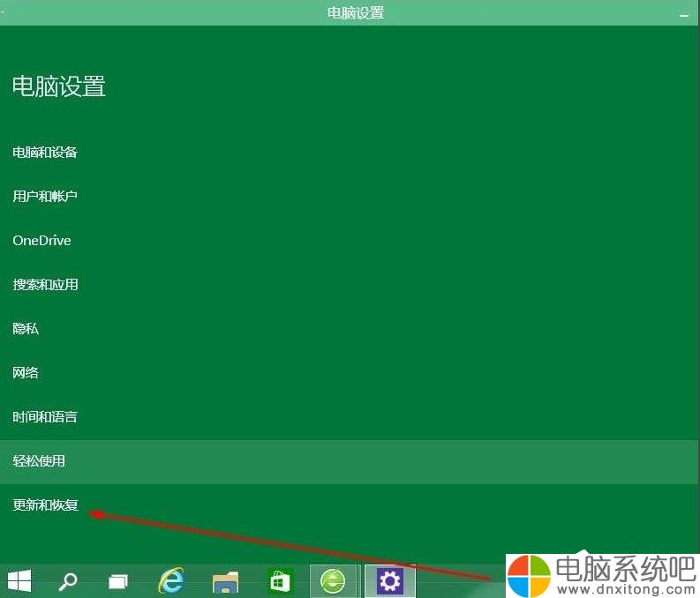Open the 网络 network settings
Viewport: 700px width, 598px height.
click(26, 373)
